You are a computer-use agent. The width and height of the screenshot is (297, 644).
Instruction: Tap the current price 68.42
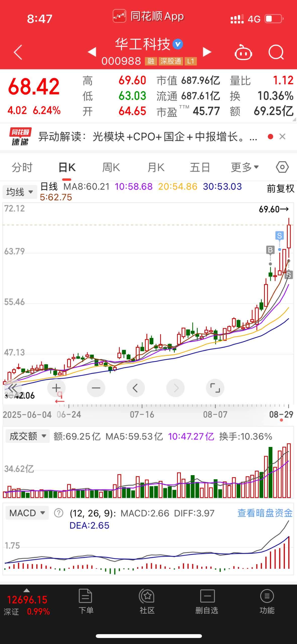(x=34, y=87)
